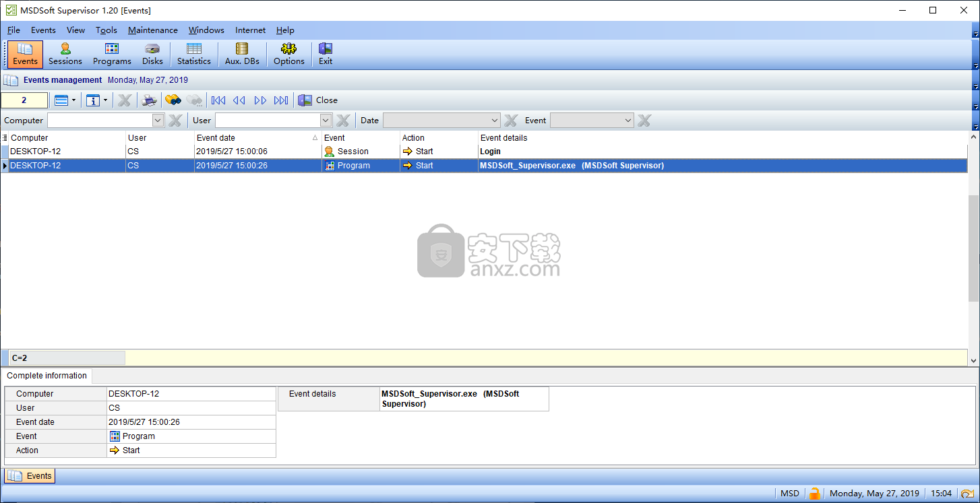Open the Help menu

tap(285, 30)
